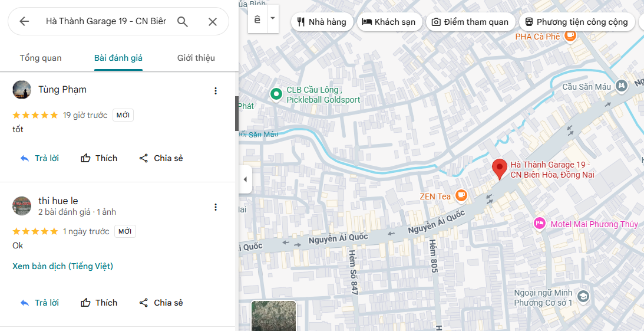Image resolution: width=644 pixels, height=331 pixels.
Task: Click CLB Cầu Lông Pickleball Goldsport marker
Action: point(276,94)
